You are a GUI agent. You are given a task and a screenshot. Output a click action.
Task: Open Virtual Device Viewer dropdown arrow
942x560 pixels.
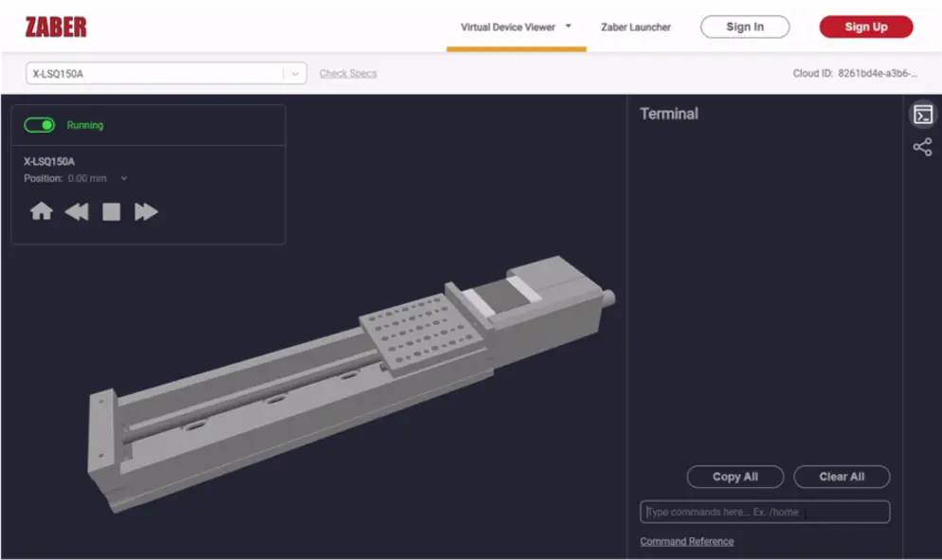click(x=569, y=26)
